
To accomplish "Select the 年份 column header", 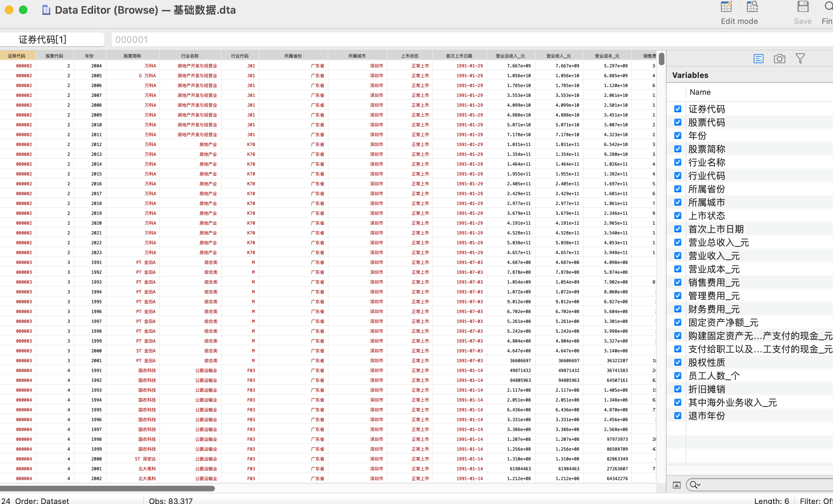I will pyautogui.click(x=90, y=56).
